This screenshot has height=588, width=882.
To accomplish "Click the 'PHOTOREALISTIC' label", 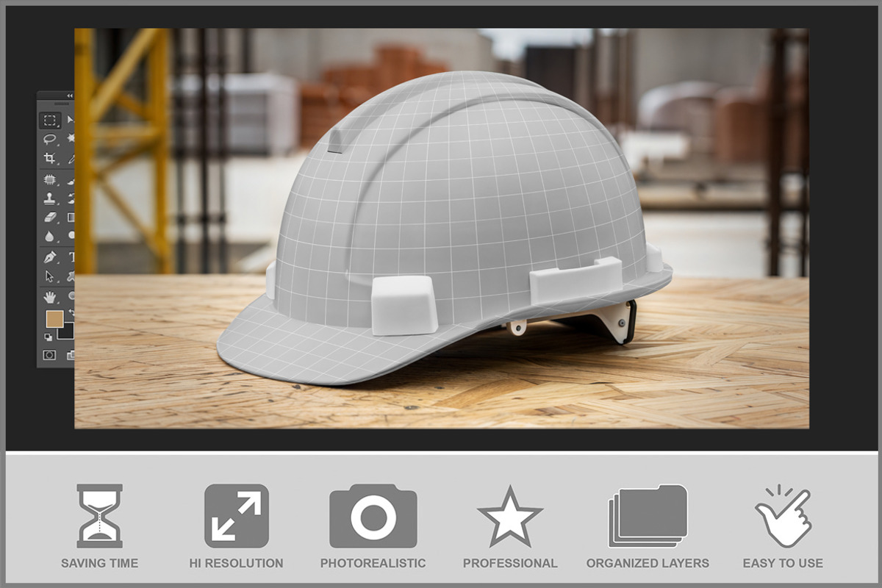I will (373, 563).
